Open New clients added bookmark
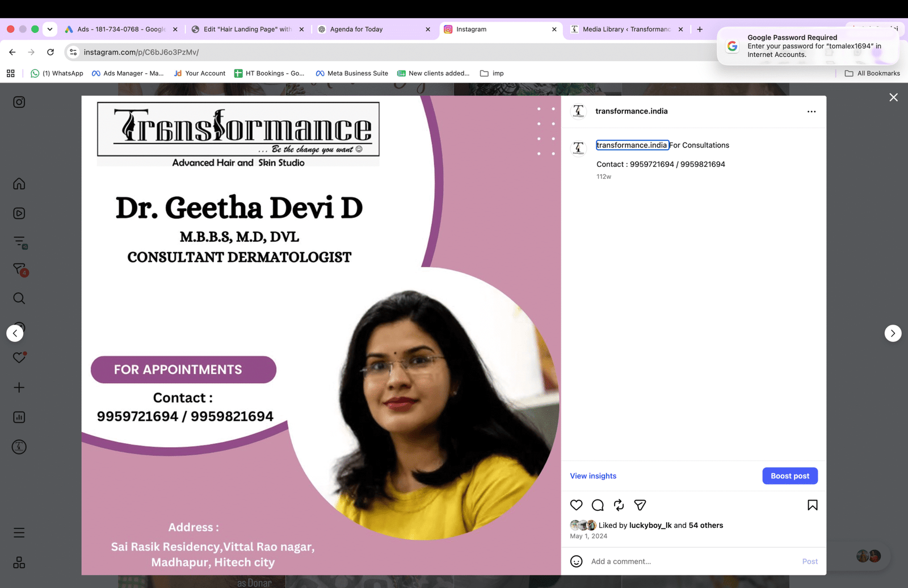Viewport: 908px width, 588px height. pos(433,73)
